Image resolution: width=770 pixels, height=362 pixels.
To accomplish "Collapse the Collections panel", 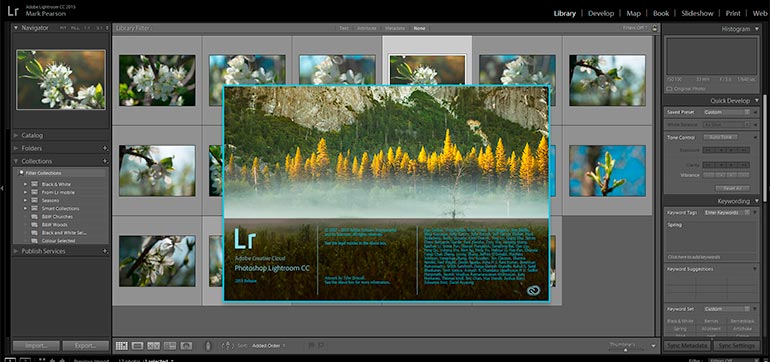I will (16, 161).
